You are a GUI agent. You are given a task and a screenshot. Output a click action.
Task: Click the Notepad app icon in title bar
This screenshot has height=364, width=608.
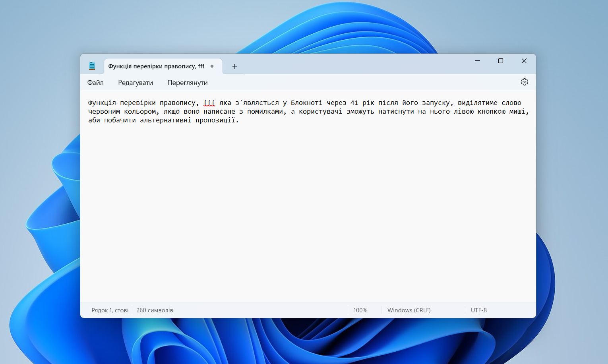[x=92, y=66]
